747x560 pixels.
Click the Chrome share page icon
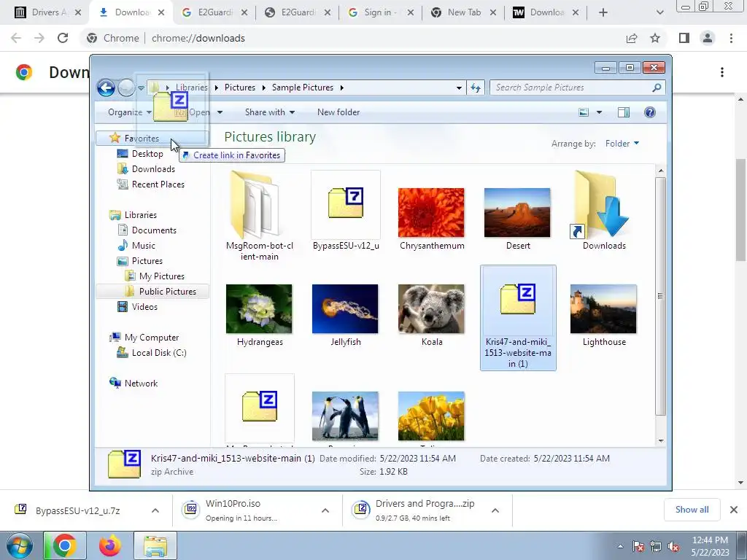tap(632, 38)
